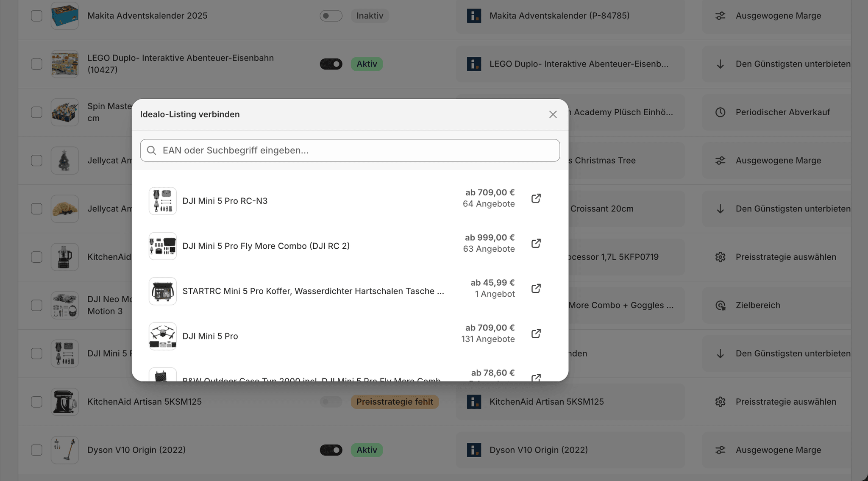Click the DJI Mini 5 Pro drone thumbnail

pos(163,336)
